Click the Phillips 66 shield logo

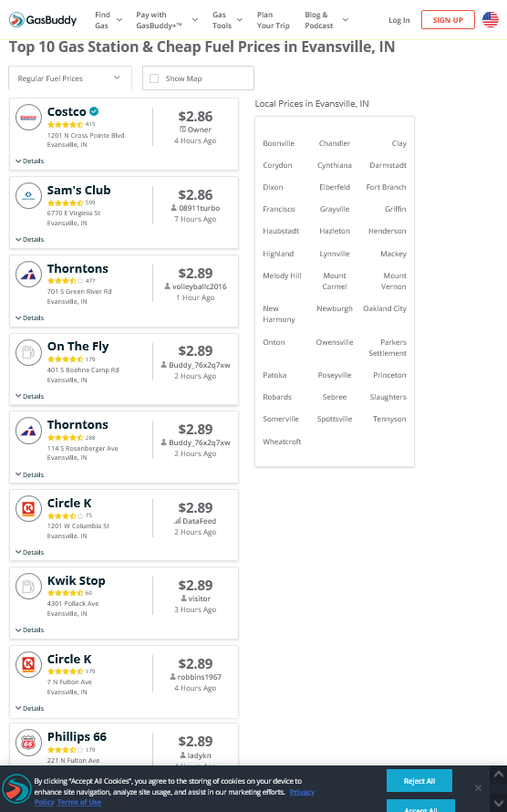coord(28,743)
